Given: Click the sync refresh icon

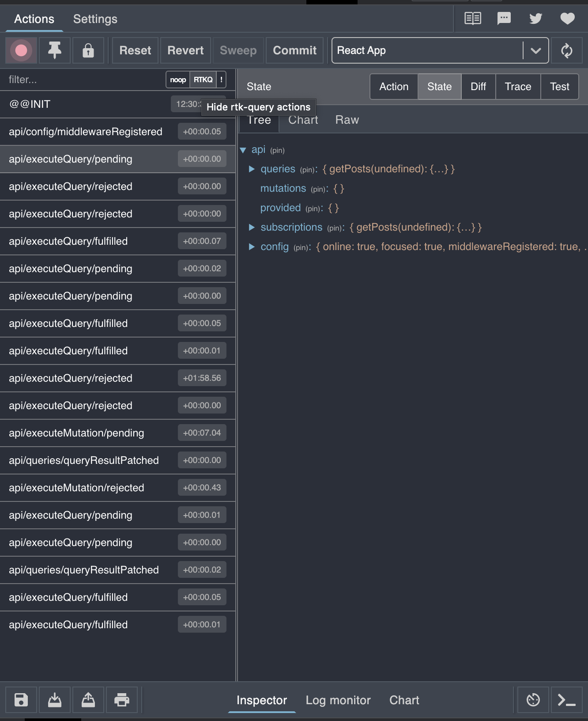Looking at the screenshot, I should (567, 50).
